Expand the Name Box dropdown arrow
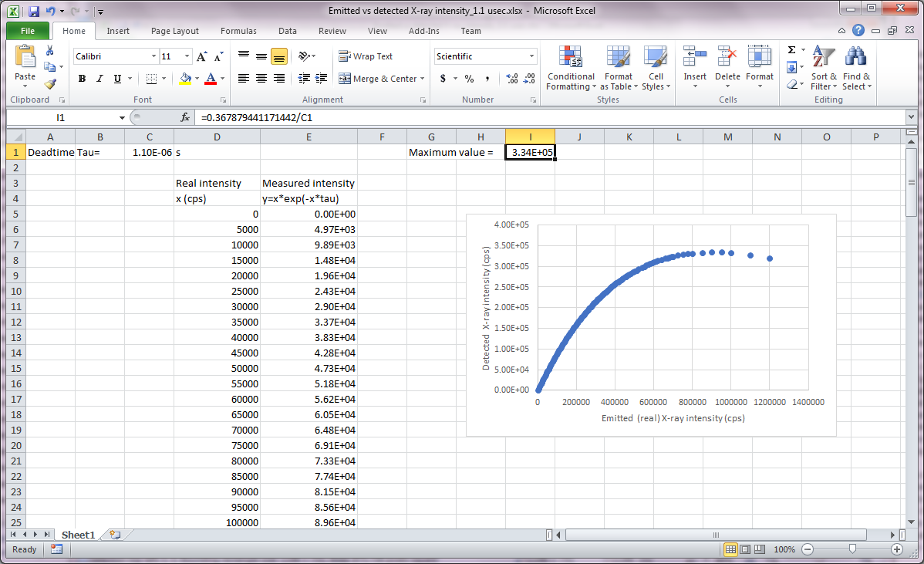This screenshot has width=924, height=564. [x=122, y=118]
